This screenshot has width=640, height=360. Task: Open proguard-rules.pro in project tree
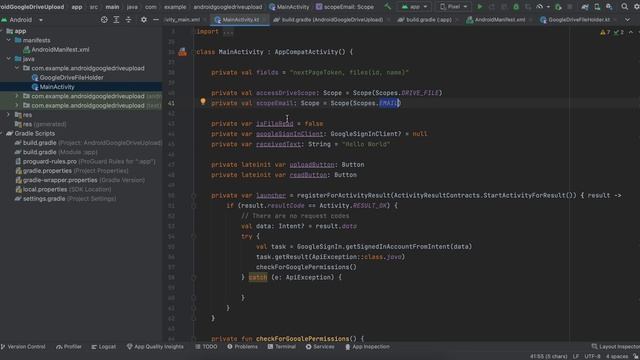(x=85, y=162)
